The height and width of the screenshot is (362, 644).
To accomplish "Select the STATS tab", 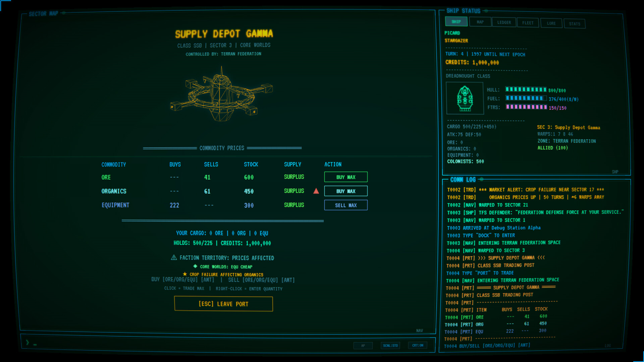I will click(x=574, y=24).
